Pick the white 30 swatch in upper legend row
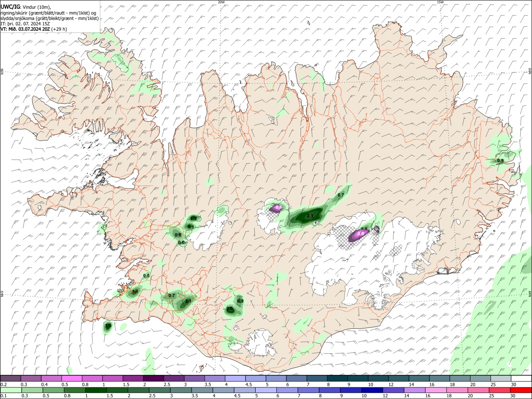Viewport: 532px width, 399px height. point(521,379)
